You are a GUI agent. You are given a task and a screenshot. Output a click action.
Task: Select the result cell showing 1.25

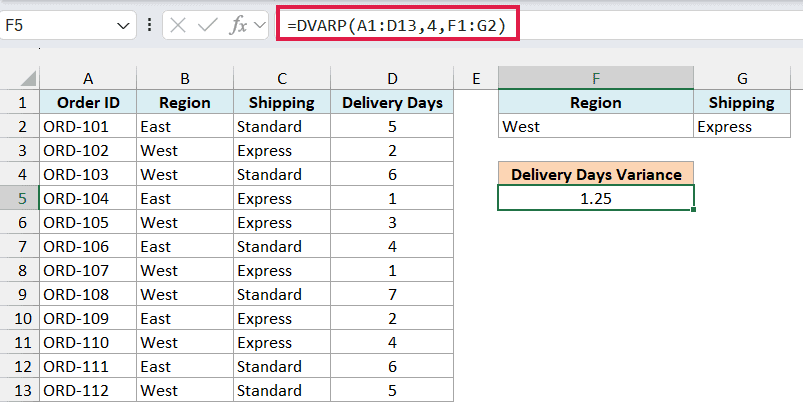(596, 198)
